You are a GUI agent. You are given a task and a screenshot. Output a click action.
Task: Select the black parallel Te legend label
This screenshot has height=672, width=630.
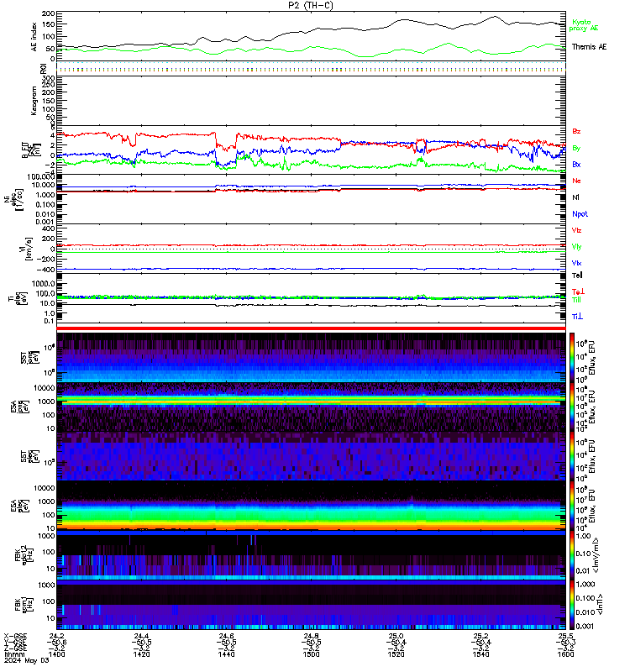point(577,276)
